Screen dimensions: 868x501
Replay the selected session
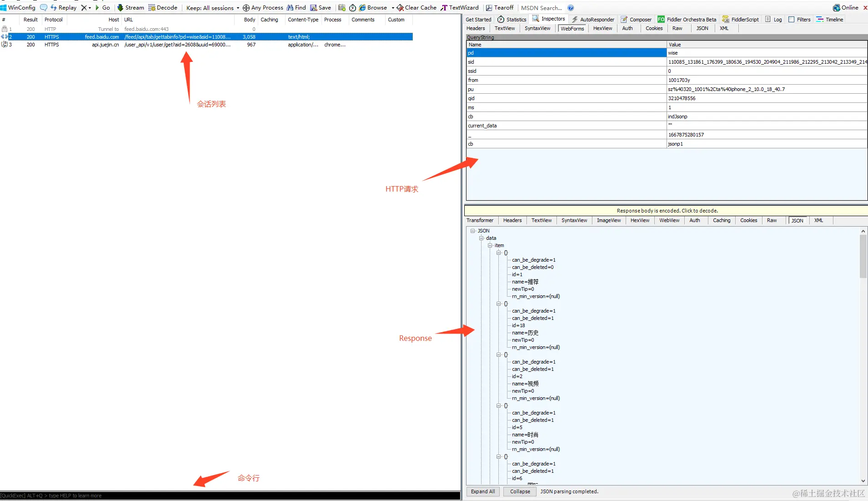pyautogui.click(x=64, y=7)
